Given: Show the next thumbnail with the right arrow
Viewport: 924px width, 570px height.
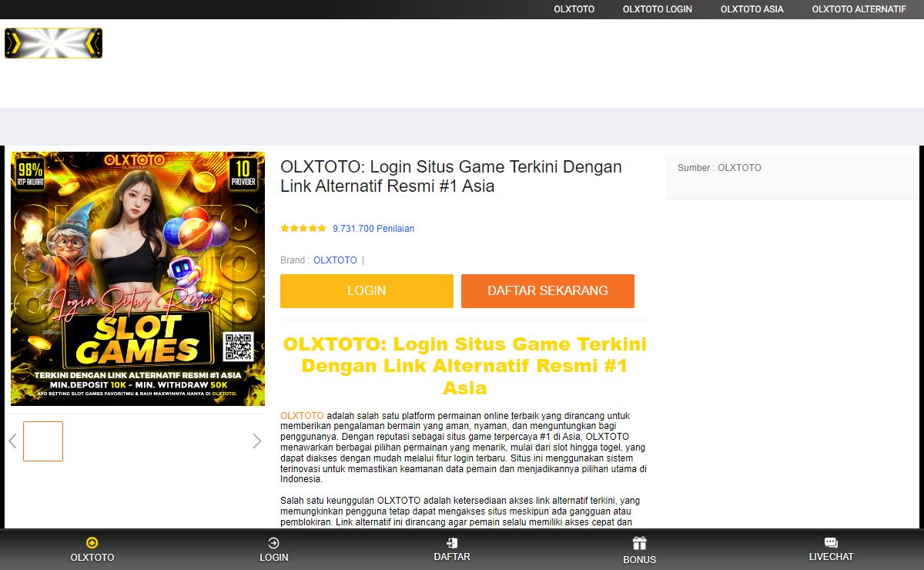Looking at the screenshot, I should (x=257, y=441).
